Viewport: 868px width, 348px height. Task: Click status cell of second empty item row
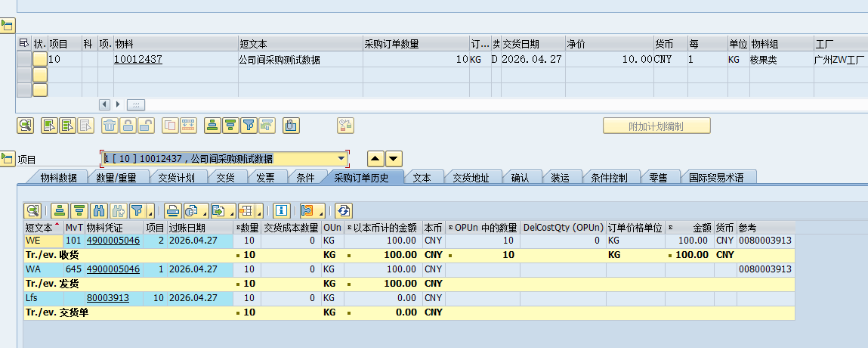click(x=39, y=90)
